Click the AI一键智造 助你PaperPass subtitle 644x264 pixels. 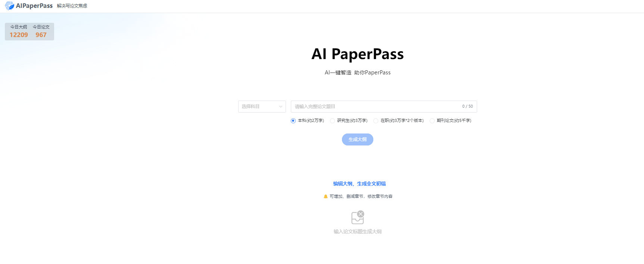(358, 73)
